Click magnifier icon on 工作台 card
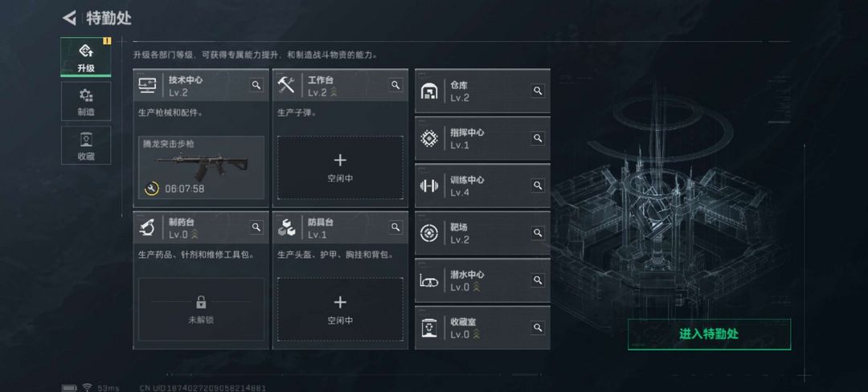Screen dimensions: 868x392 coord(395,84)
